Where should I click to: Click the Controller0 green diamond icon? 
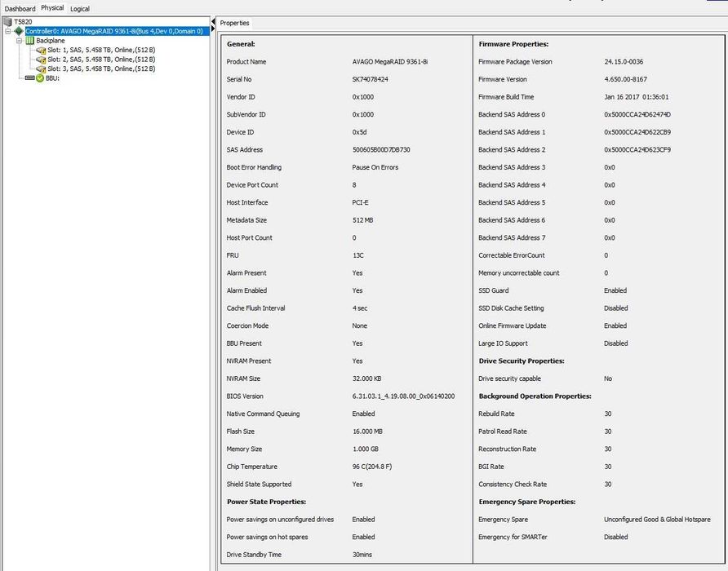(19, 31)
